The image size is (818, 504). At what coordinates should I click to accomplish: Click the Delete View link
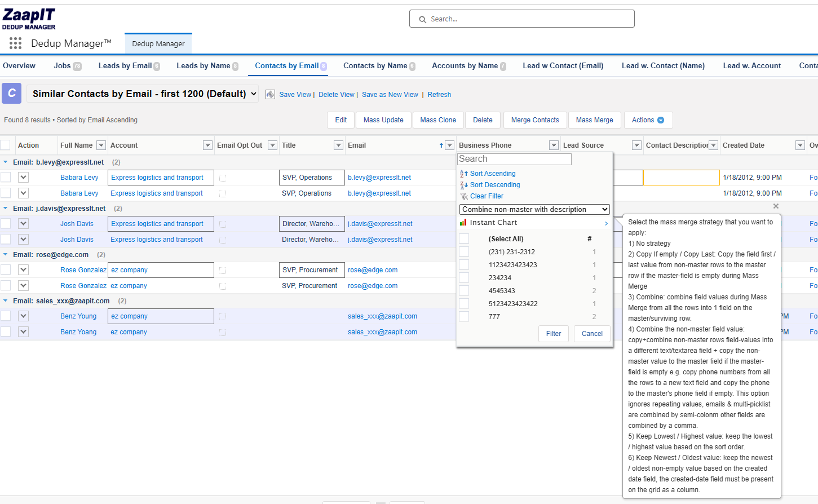[x=337, y=95]
